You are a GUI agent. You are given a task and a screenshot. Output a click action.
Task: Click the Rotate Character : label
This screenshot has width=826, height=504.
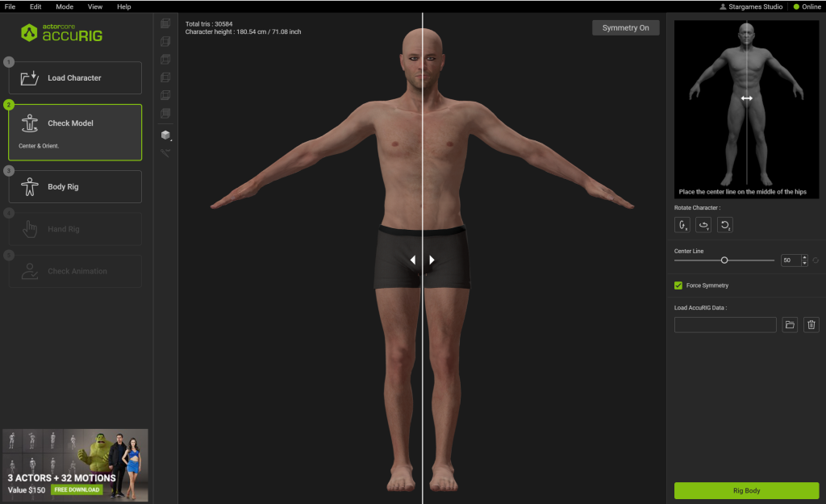coord(697,207)
